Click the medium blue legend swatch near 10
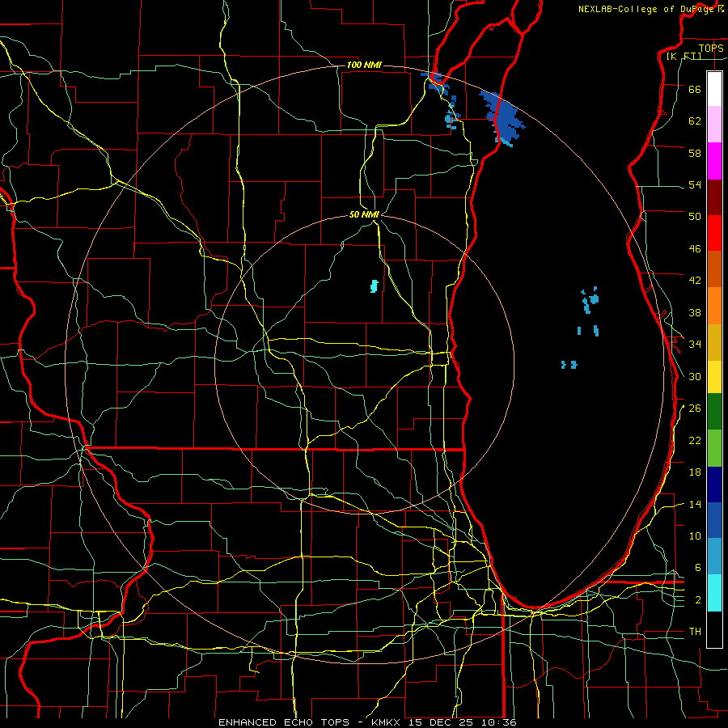Viewport: 728px width, 728px height. point(714,520)
